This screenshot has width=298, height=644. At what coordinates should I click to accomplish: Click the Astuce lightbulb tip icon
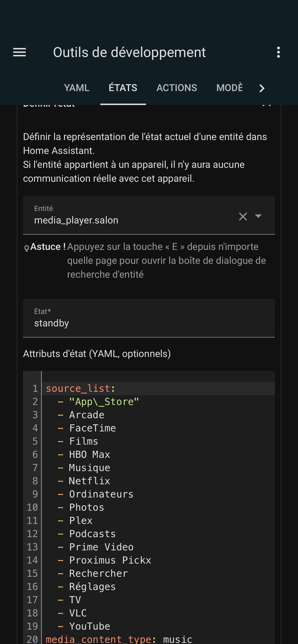click(x=26, y=248)
